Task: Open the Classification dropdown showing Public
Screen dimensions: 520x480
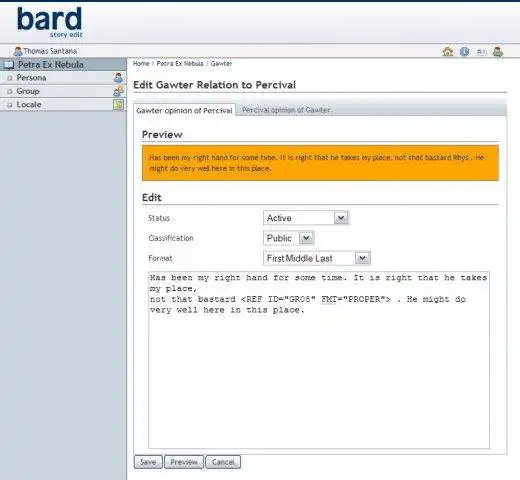Action: [x=288, y=238]
